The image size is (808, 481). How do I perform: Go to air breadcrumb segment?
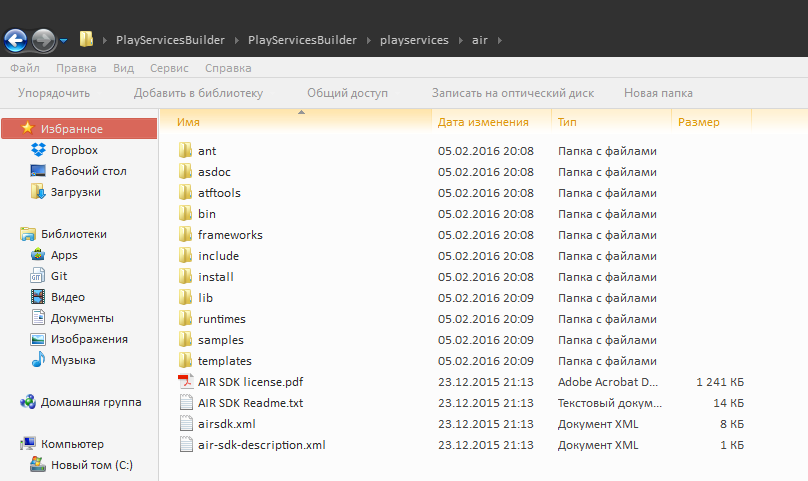click(x=480, y=40)
